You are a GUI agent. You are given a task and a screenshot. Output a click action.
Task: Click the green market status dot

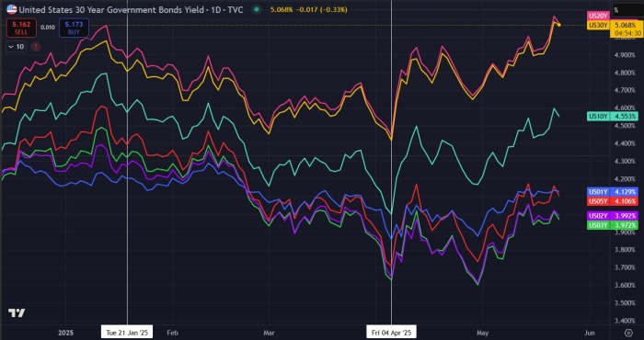(257, 9)
